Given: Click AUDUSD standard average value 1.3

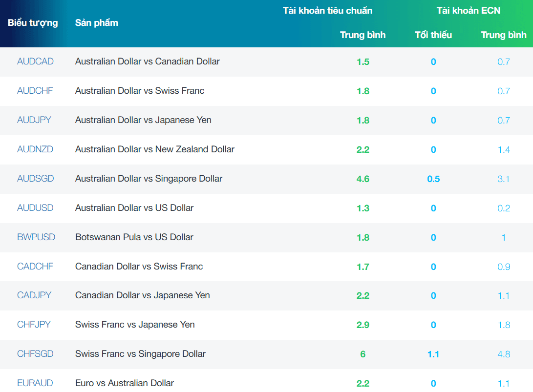Looking at the screenshot, I should point(362,208).
